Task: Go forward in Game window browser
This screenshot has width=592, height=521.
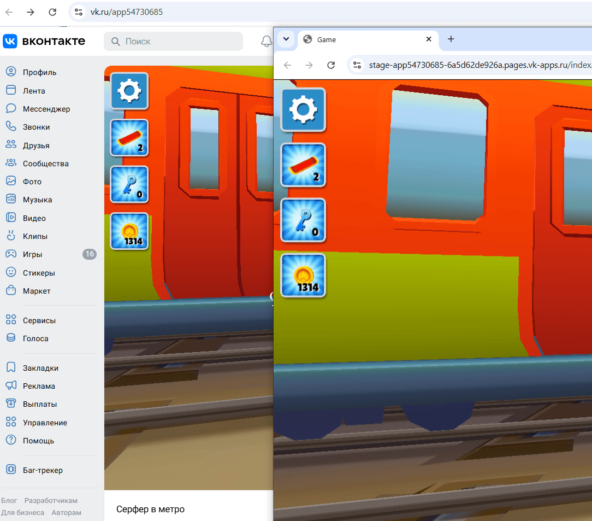Action: click(x=309, y=65)
